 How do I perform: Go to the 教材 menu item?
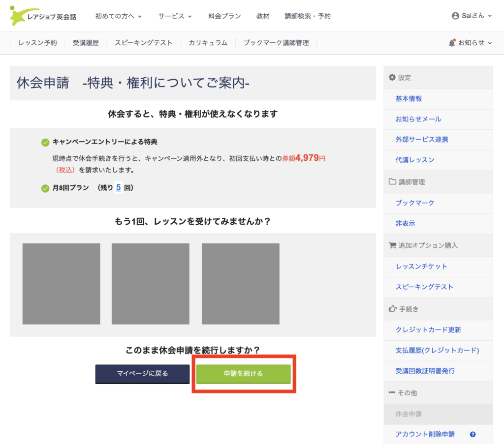click(x=263, y=16)
